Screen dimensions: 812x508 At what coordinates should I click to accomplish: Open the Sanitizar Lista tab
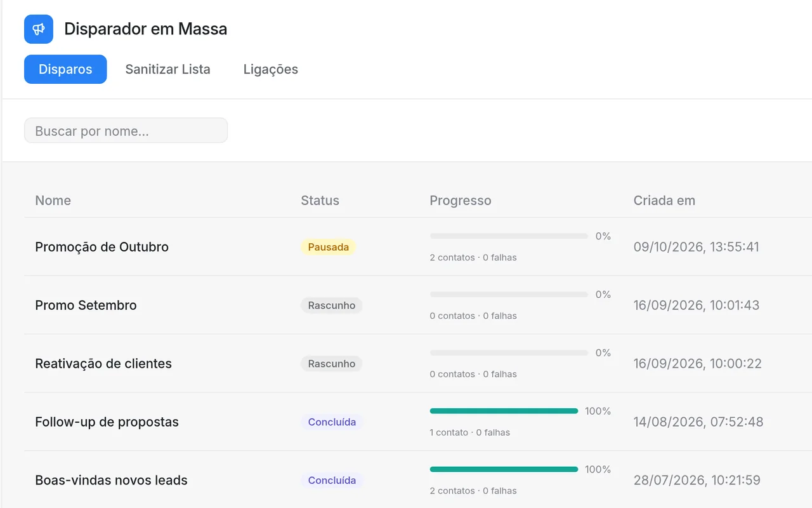167,69
